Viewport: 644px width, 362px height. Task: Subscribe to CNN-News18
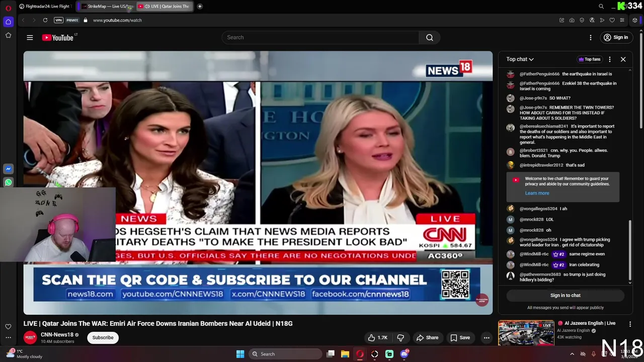[103, 337]
